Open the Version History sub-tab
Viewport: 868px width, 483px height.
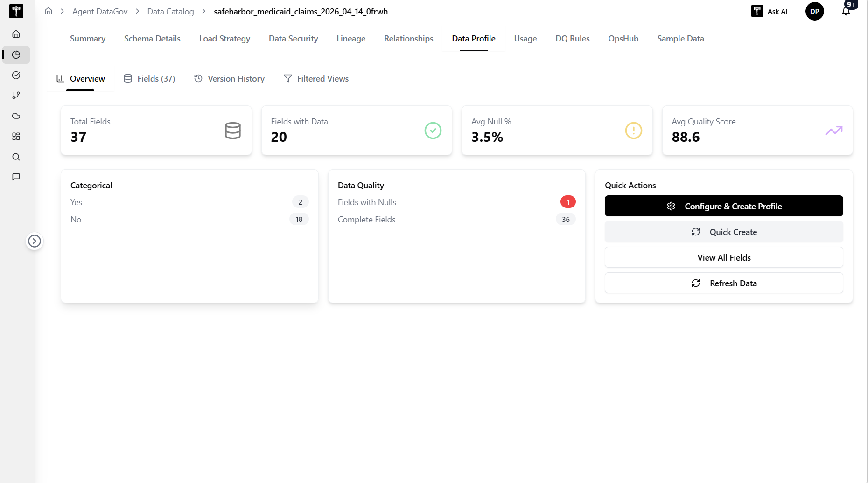229,79
